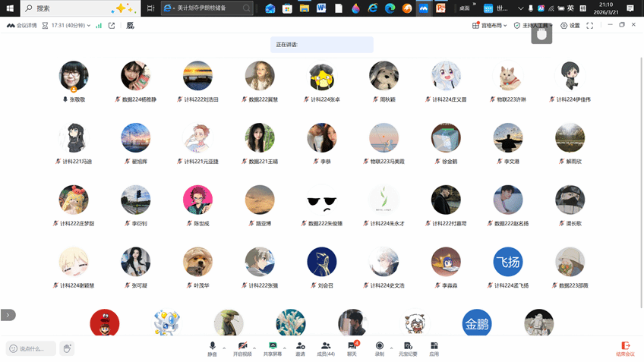644x362 pixels.
Task: Start screen sharing with 共享屏幕
Action: [273, 348]
